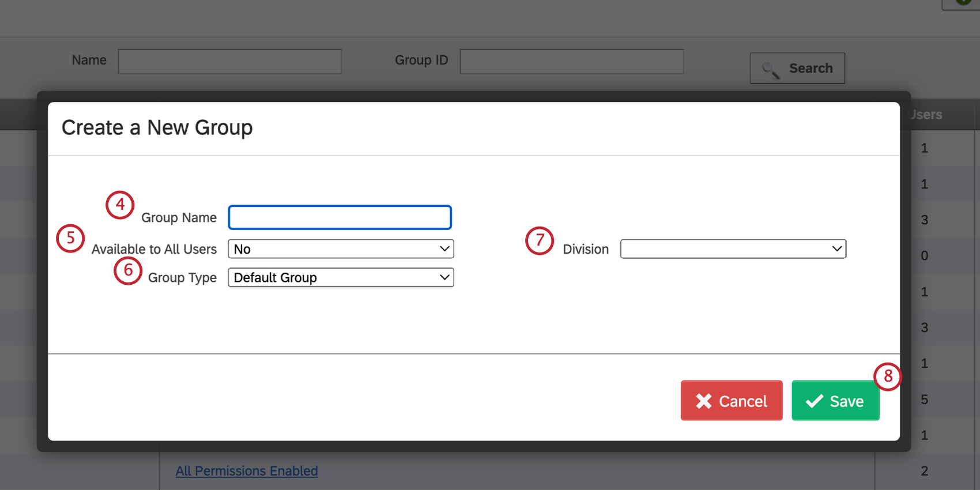The width and height of the screenshot is (980, 490).
Task: Click the Group Type label text
Action: click(182, 278)
